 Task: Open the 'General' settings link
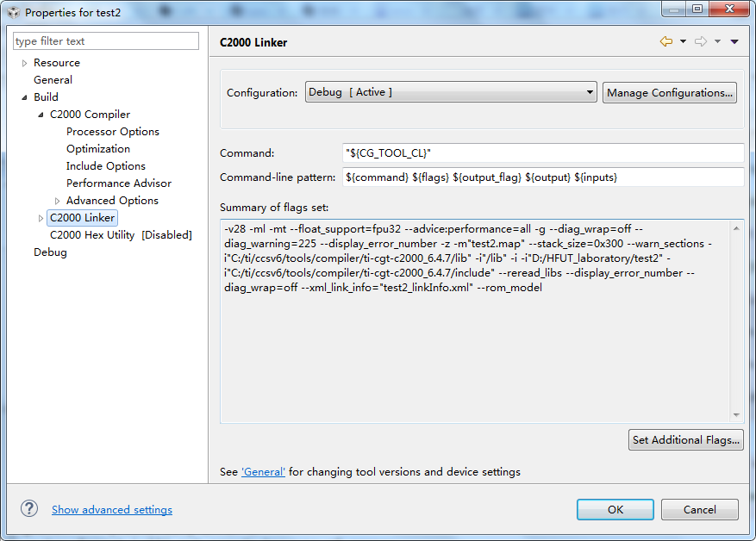coord(263,472)
